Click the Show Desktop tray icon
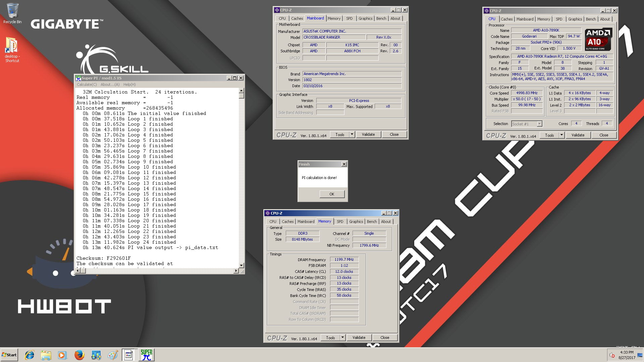 coord(640,355)
